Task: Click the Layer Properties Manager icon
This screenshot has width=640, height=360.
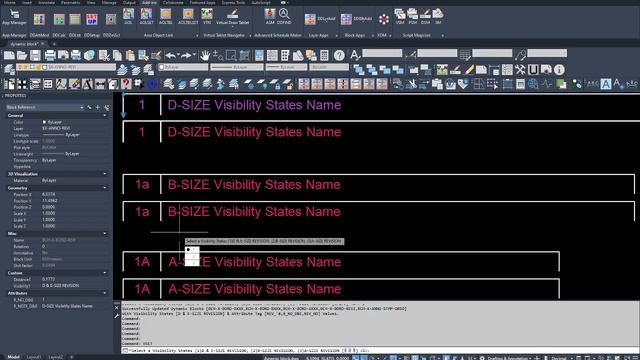Action: [9, 70]
